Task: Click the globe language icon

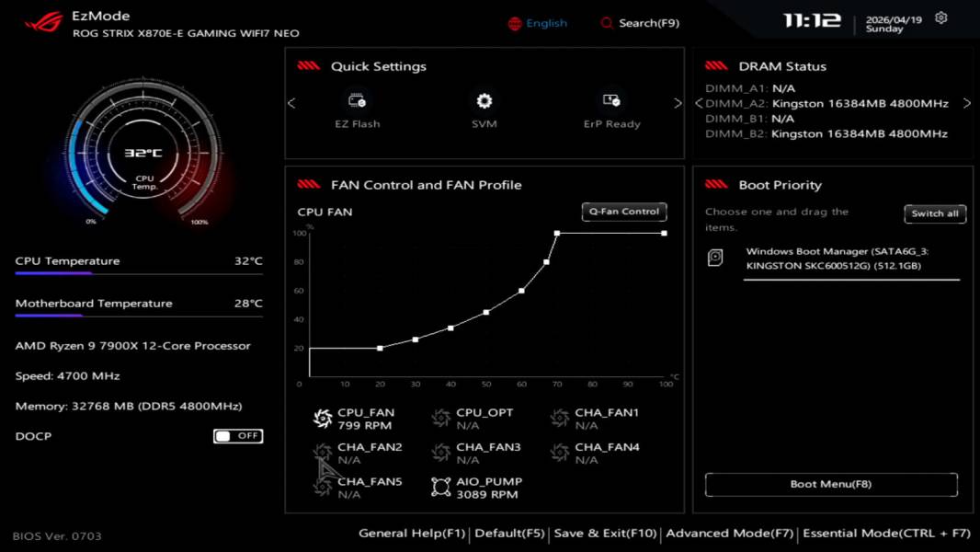Action: tap(515, 24)
